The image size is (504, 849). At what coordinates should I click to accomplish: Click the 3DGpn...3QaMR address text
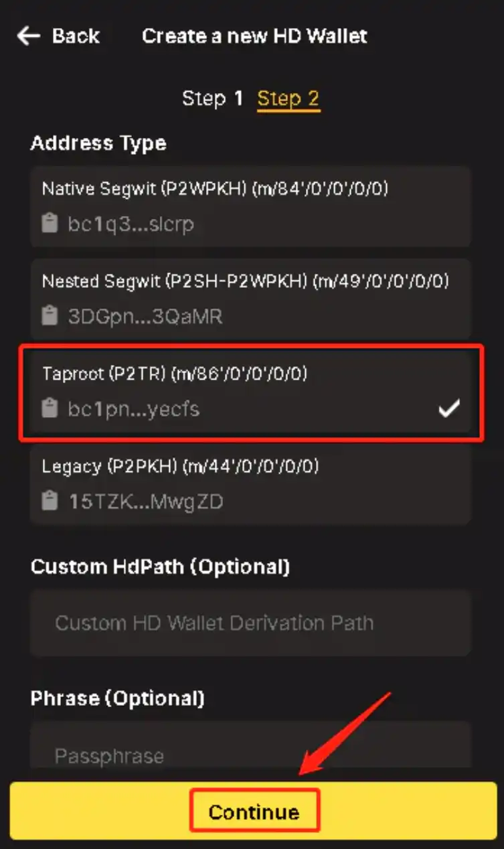tap(145, 316)
